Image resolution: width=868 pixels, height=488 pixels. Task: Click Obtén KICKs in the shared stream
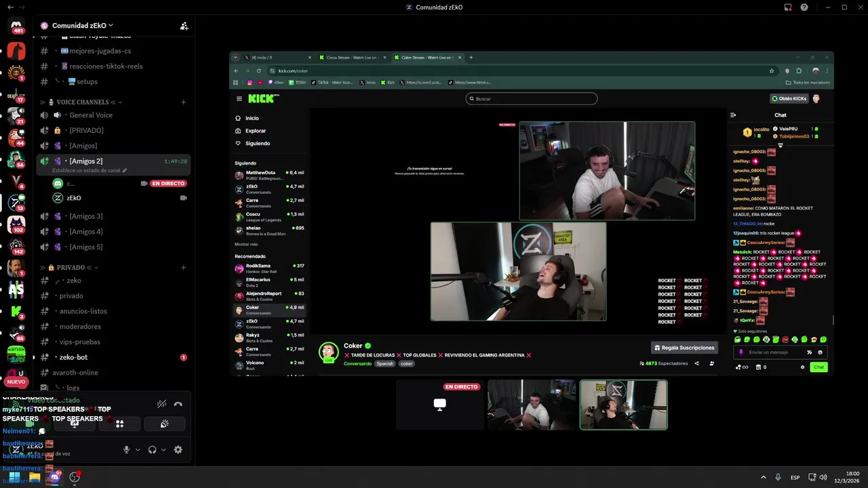click(x=789, y=99)
